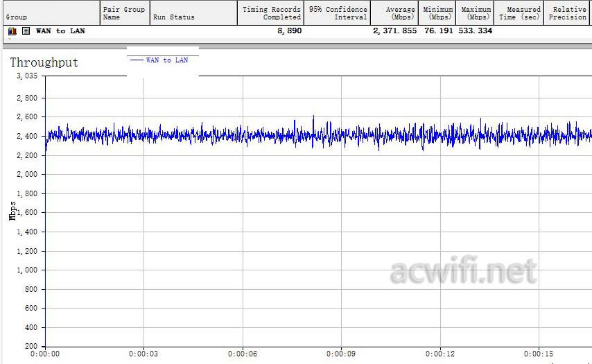
Task: Click the Relative Precision column header
Action: pos(568,13)
